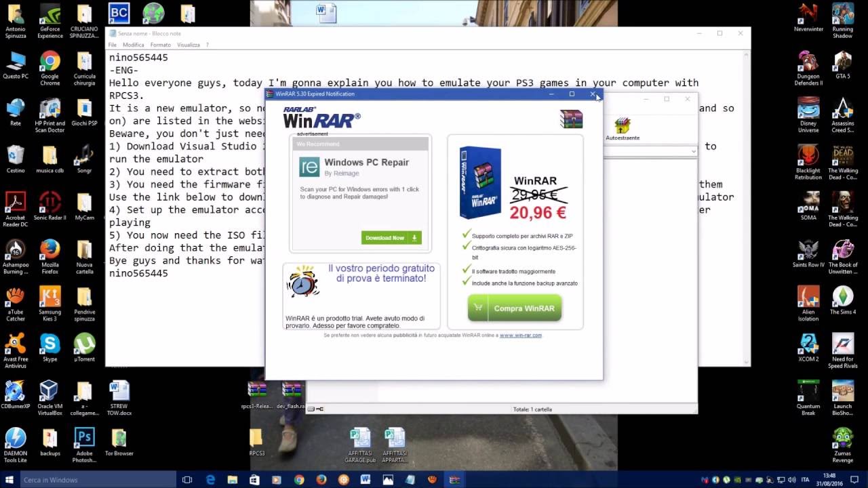Open the STREW TOW.docx file
This screenshot has width=868, height=488.
[x=119, y=398]
